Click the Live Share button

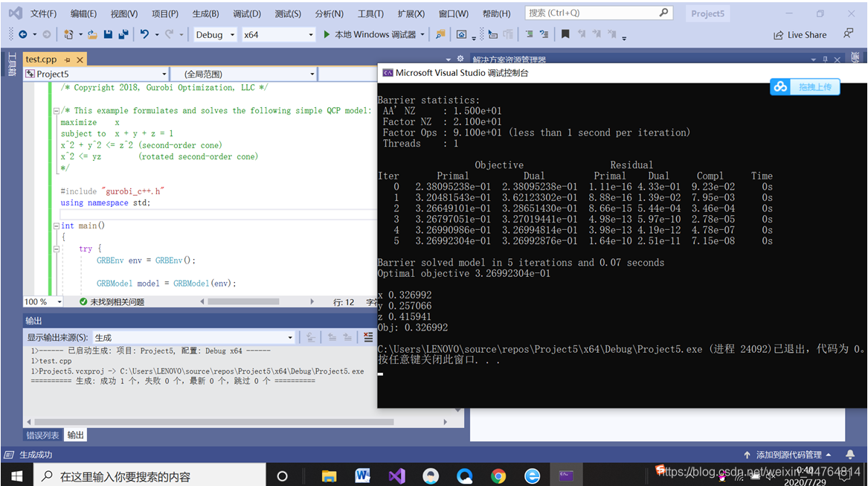pyautogui.click(x=800, y=35)
